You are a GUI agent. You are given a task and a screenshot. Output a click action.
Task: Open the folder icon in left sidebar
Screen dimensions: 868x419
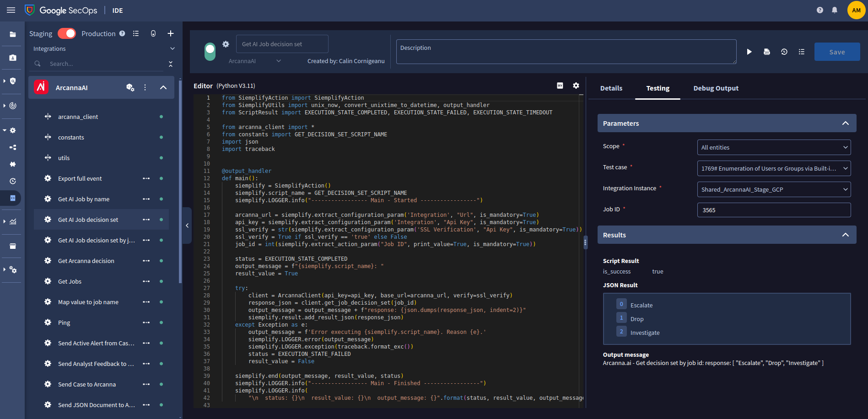pyautogui.click(x=13, y=34)
